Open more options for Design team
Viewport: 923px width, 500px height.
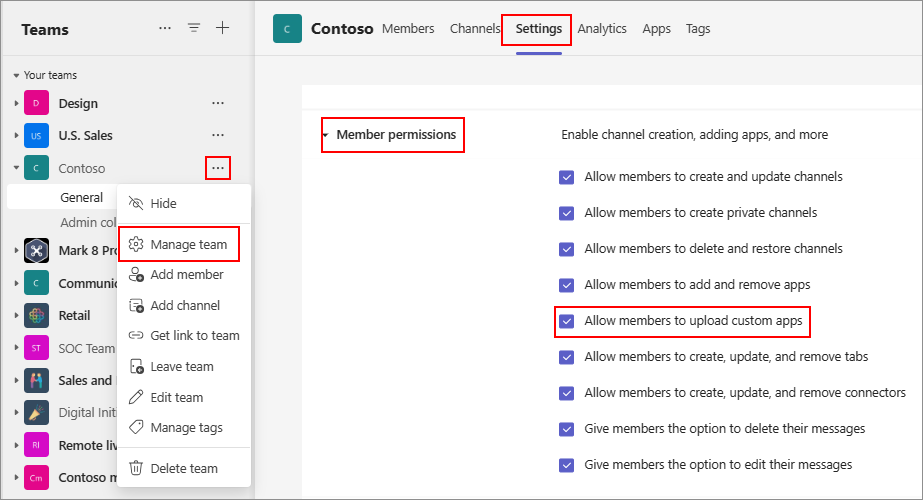click(x=217, y=103)
